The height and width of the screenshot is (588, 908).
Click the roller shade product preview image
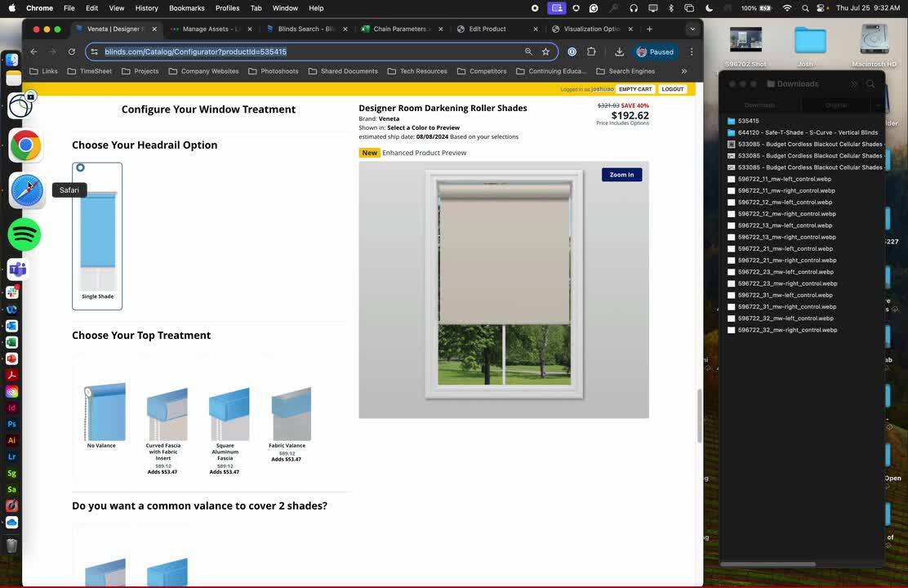(504, 290)
